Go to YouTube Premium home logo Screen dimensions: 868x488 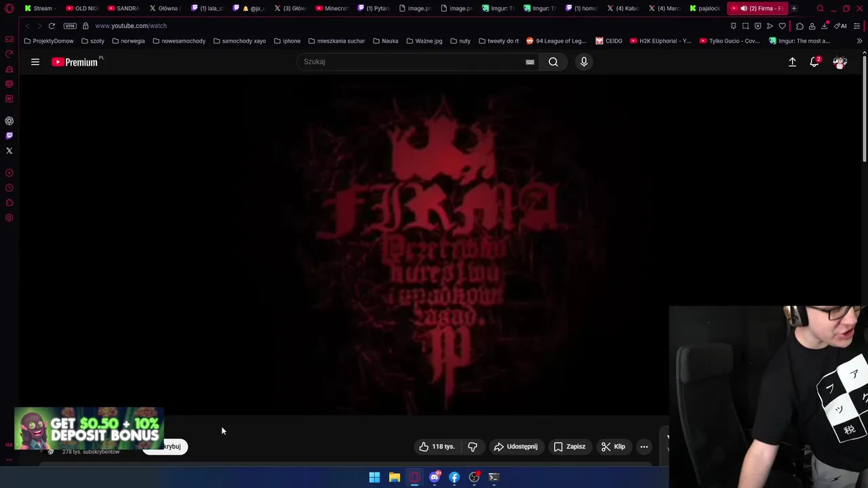76,62
